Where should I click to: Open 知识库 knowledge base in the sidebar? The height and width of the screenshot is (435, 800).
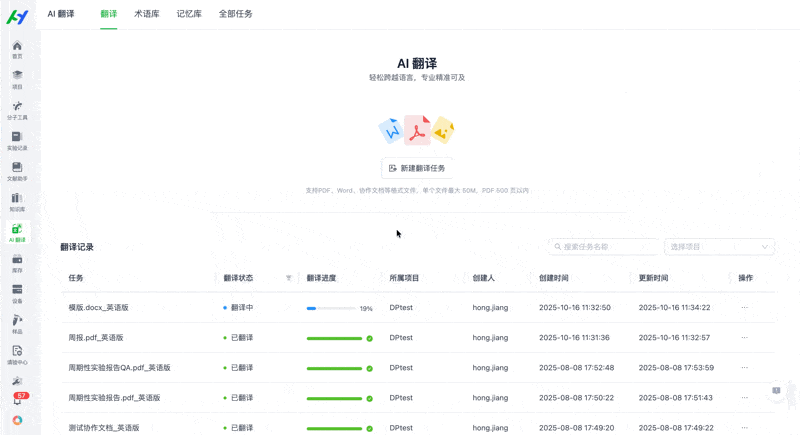17,202
